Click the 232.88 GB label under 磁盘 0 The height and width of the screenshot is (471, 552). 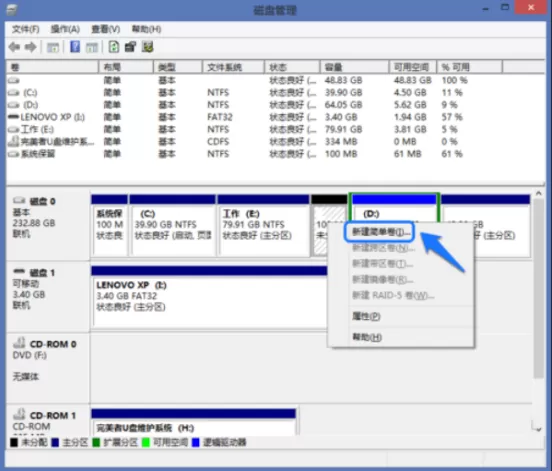[34, 223]
